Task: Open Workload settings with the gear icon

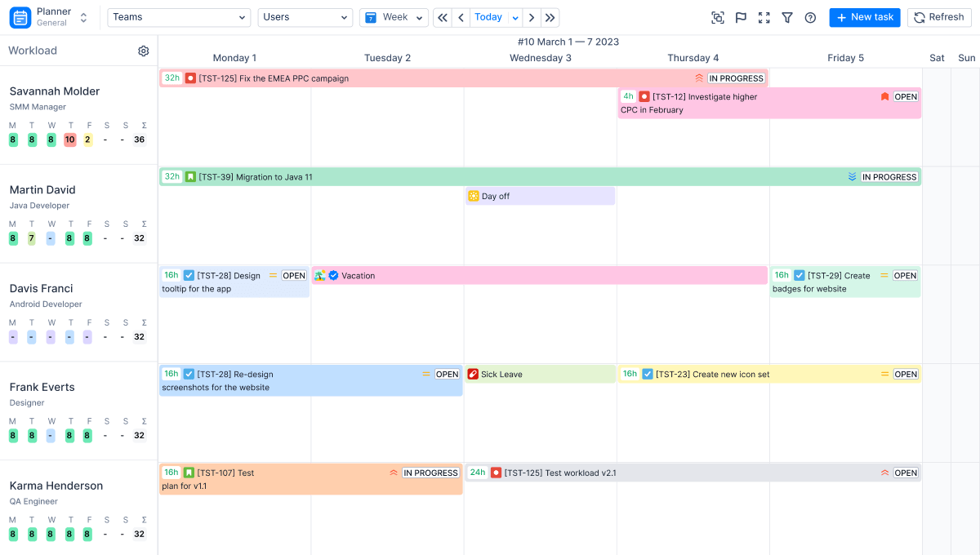Action: [x=143, y=51]
